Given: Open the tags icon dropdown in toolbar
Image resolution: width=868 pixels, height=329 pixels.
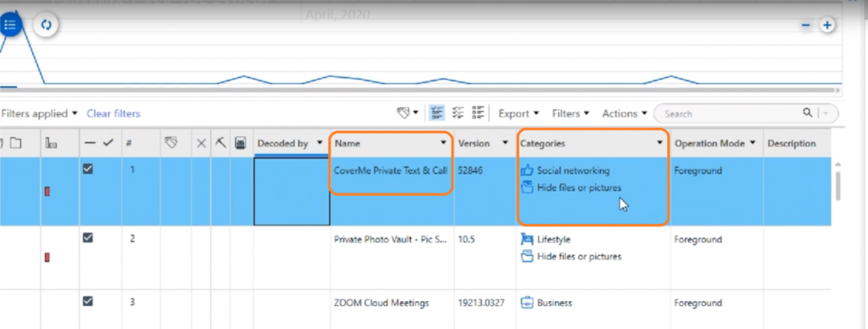Looking at the screenshot, I should pyautogui.click(x=408, y=113).
